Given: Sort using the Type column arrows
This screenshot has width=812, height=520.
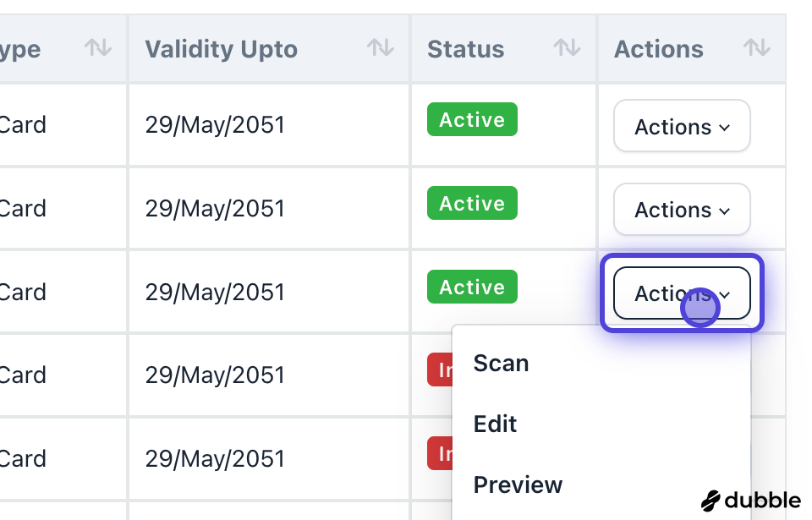Looking at the screenshot, I should (x=98, y=48).
